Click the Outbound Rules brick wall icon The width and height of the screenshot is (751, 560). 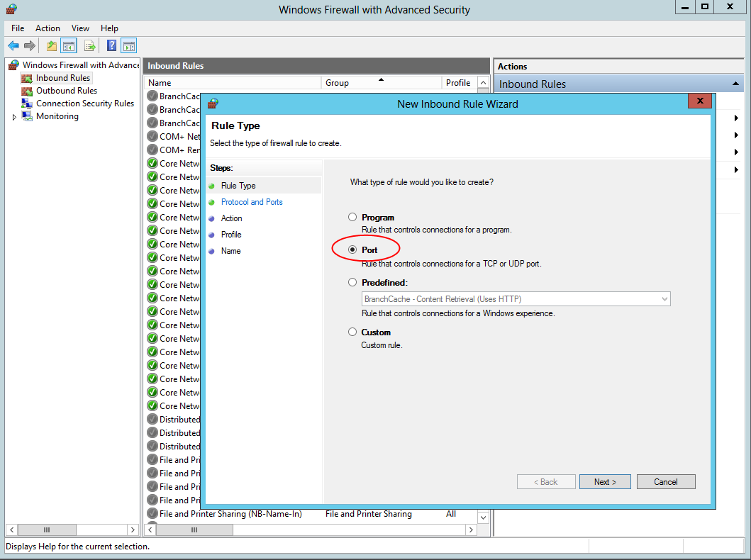point(27,91)
